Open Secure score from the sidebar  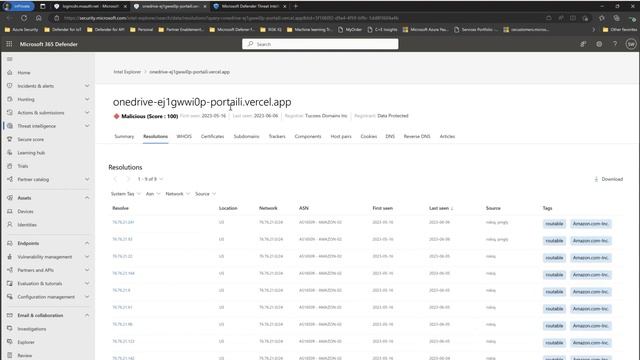[31, 140]
